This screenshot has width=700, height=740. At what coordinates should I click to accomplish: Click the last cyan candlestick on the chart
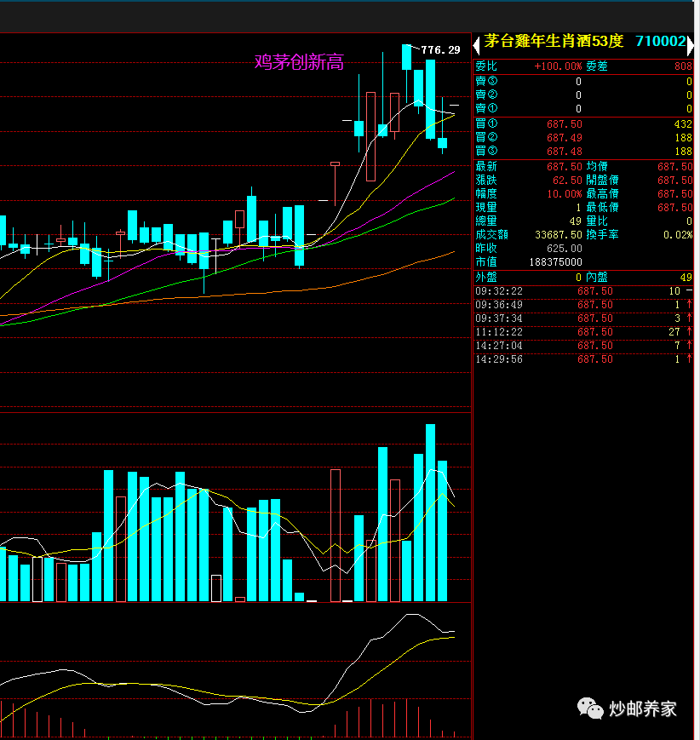(x=442, y=143)
